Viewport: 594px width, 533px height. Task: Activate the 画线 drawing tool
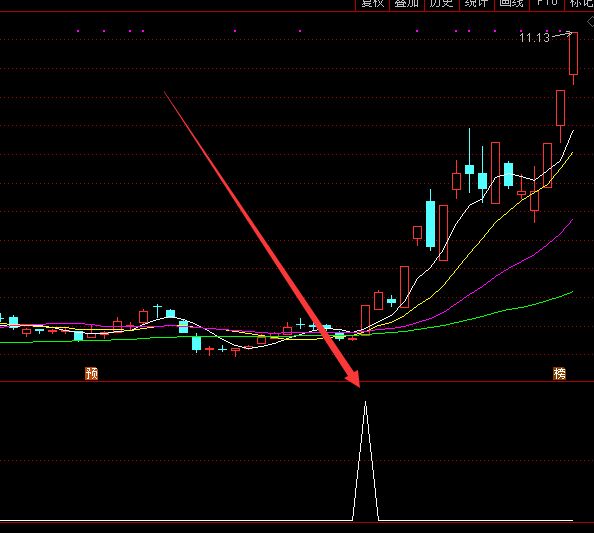tap(511, 4)
